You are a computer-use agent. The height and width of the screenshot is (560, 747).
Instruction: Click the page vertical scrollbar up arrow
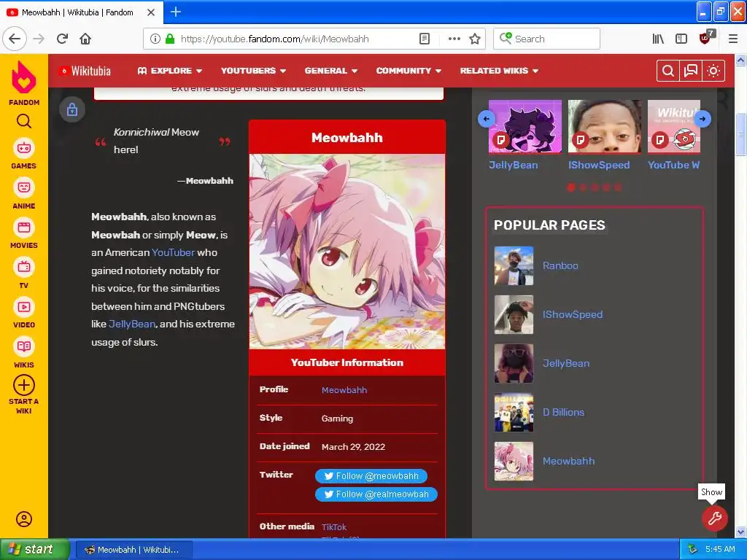coord(741,60)
